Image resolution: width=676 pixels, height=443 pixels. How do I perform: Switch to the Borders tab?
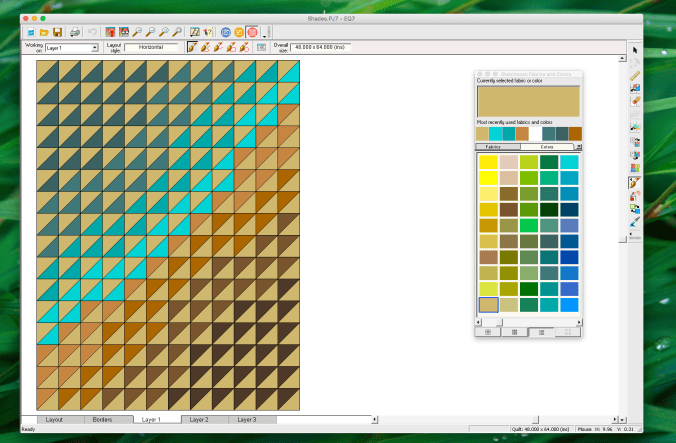point(102,420)
